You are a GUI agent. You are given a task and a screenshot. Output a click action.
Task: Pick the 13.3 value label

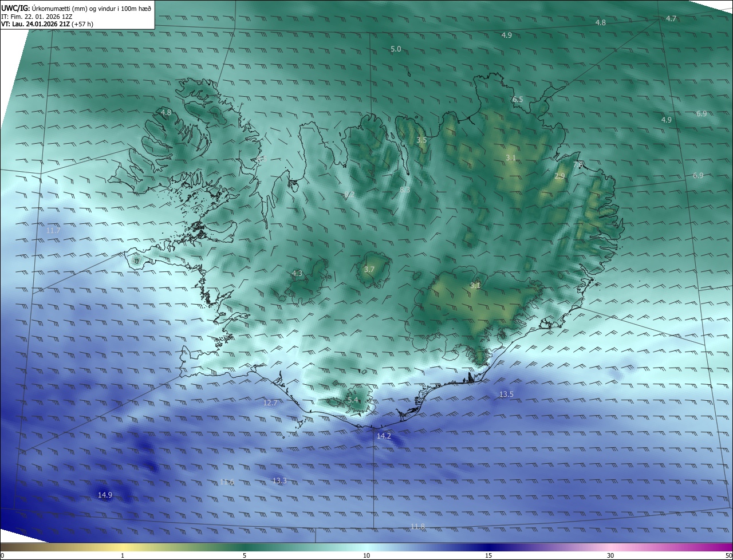pyautogui.click(x=279, y=481)
